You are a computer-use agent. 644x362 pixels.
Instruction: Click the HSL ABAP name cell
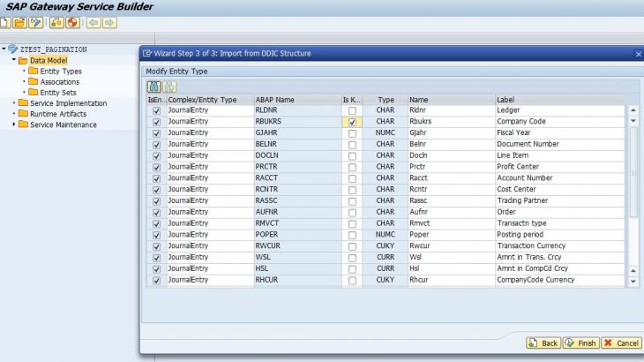click(298, 268)
